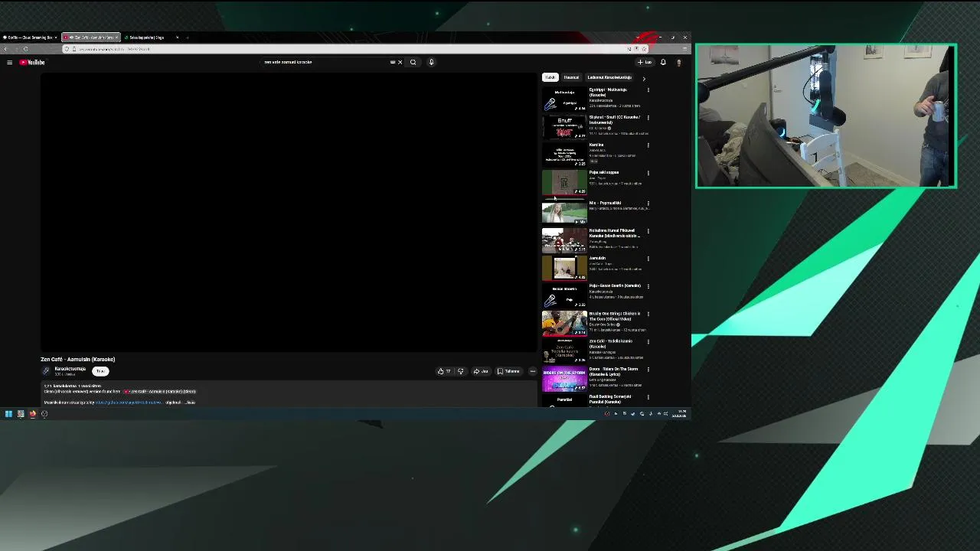
Task: Open options for Chicken in the Corn video
Action: click(648, 314)
